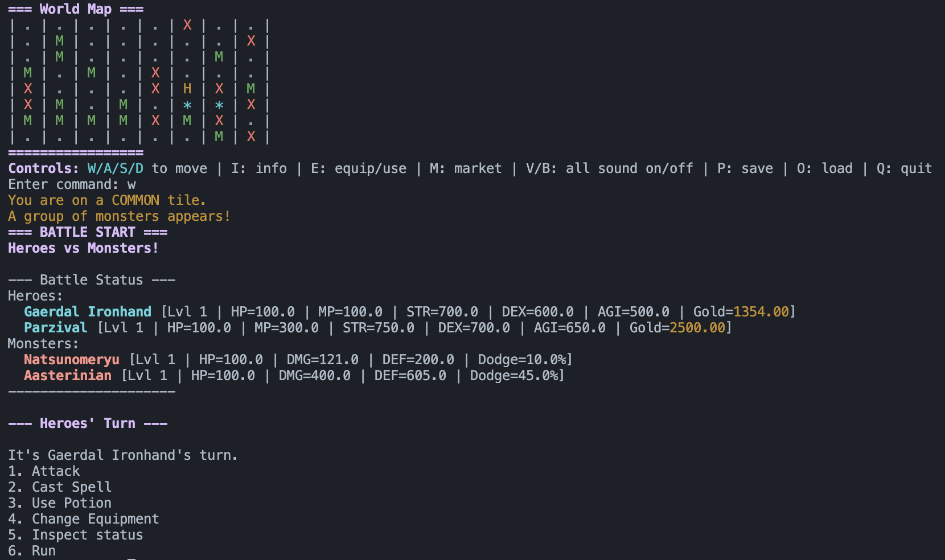Choose 3. Use Potion option
This screenshot has height=560, width=945.
click(x=60, y=503)
